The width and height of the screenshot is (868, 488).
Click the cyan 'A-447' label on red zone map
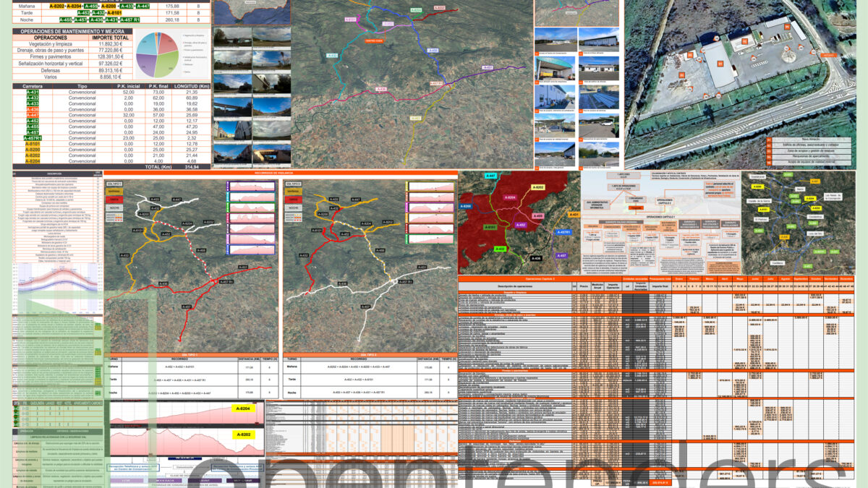tap(491, 176)
